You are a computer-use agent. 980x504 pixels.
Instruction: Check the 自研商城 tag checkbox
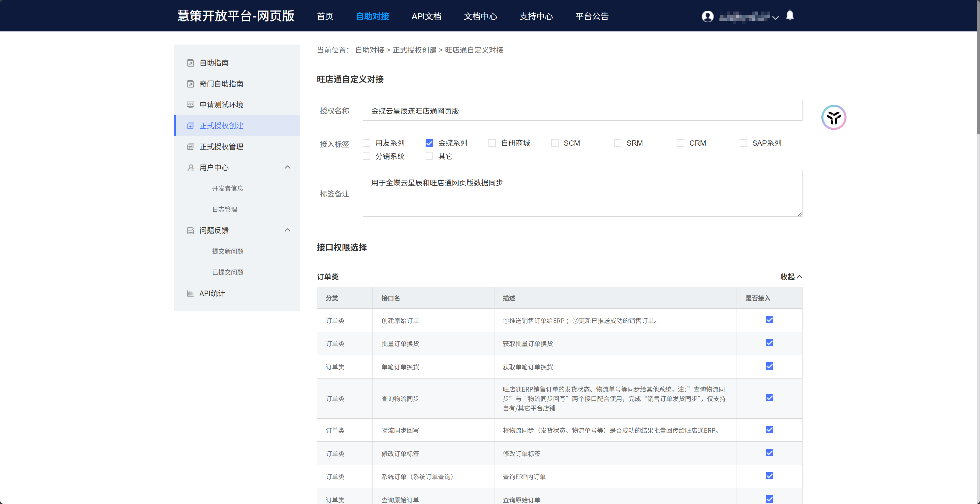(492, 143)
